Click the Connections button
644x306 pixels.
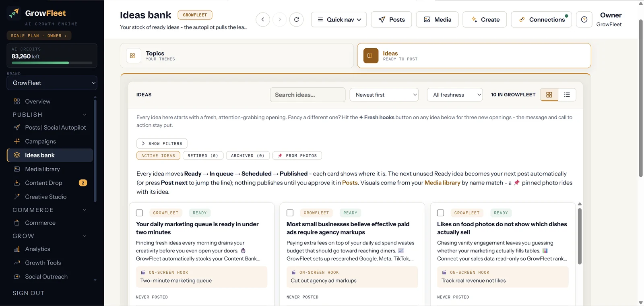[541, 19]
